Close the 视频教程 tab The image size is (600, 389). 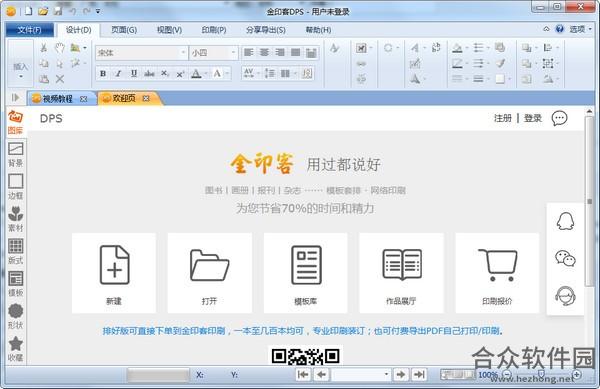pos(83,99)
